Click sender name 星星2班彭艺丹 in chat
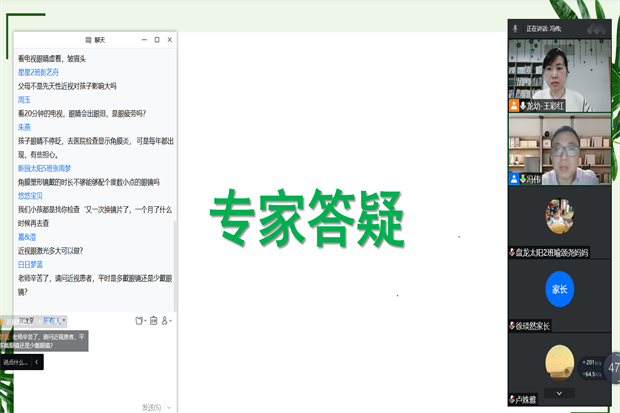The width and height of the screenshot is (620, 413). (38, 72)
